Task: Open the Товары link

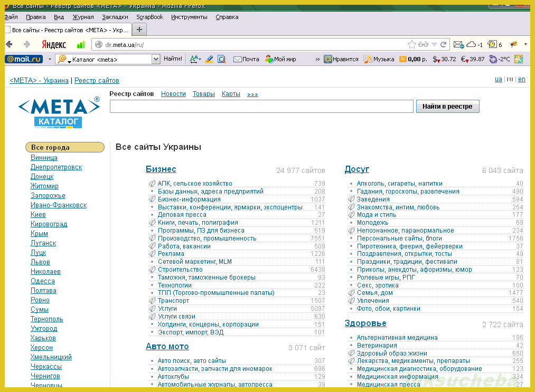Action: pos(204,94)
